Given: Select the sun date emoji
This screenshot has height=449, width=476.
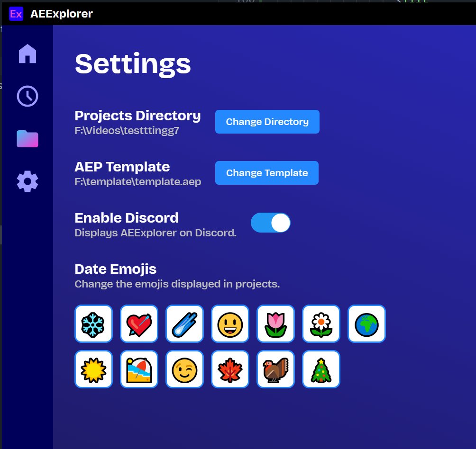Looking at the screenshot, I should tap(93, 369).
